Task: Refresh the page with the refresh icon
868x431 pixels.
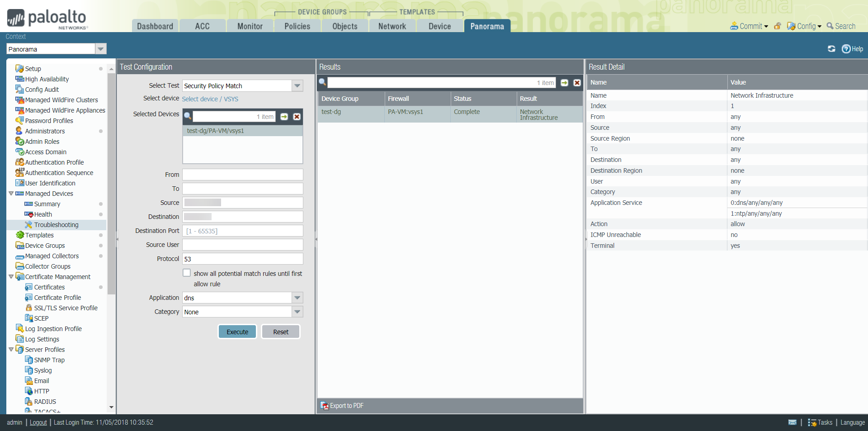Action: pyautogui.click(x=831, y=48)
